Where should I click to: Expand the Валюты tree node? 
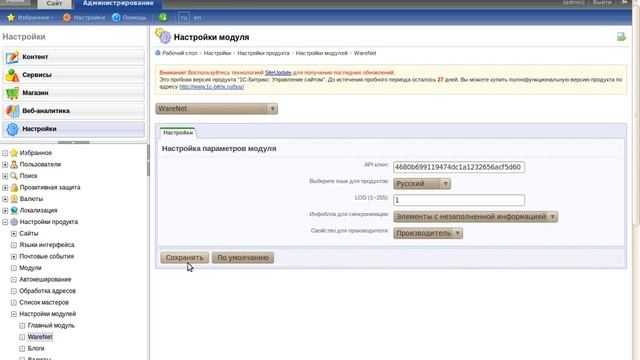[5, 199]
